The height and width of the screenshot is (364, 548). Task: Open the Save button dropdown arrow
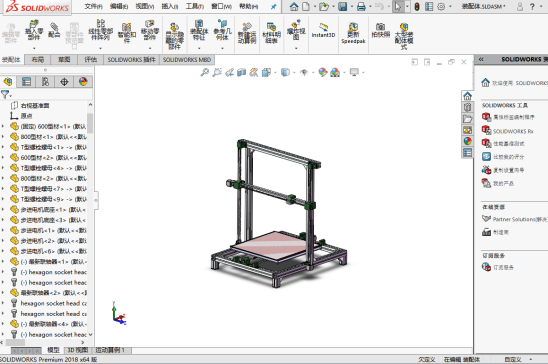tap(351, 7)
